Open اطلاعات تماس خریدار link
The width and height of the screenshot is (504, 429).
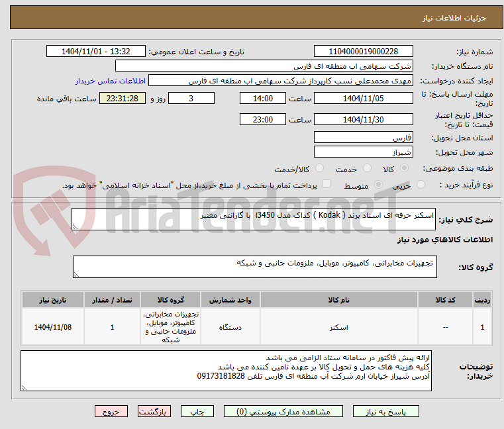click(x=111, y=81)
